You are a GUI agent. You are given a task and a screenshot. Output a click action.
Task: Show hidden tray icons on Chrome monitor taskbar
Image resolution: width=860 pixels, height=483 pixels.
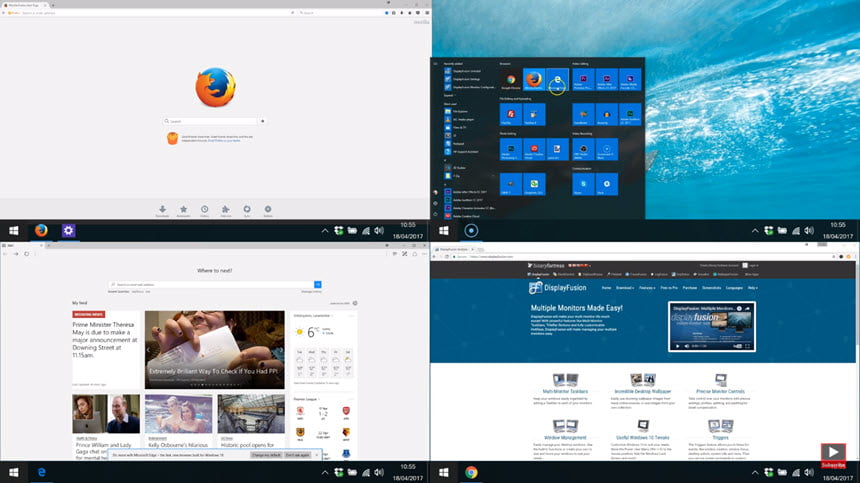pos(755,472)
